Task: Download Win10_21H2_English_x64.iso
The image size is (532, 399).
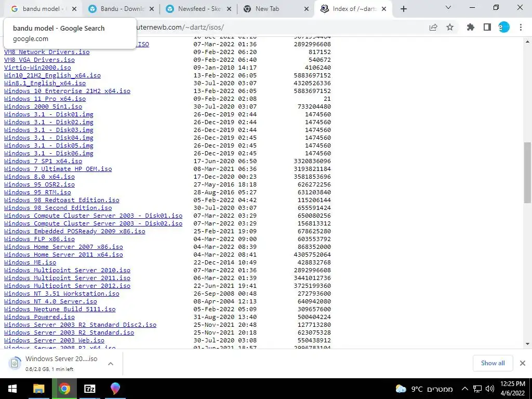Action: (52, 75)
